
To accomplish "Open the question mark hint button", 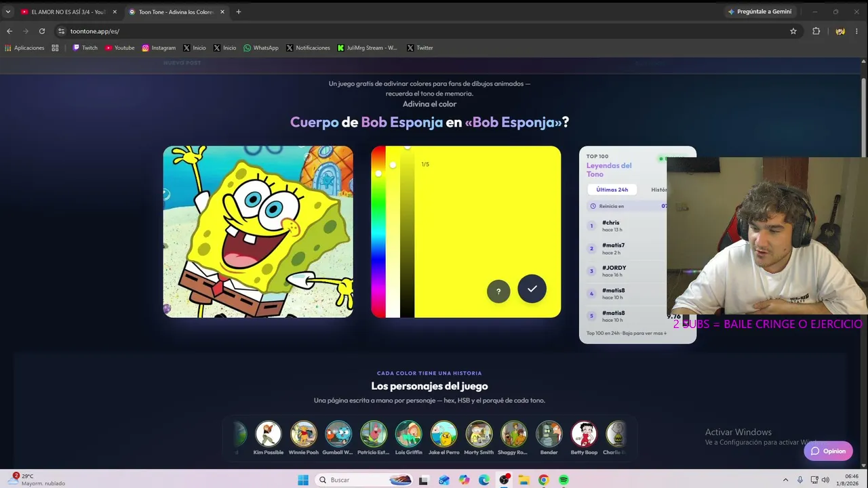I will pos(498,291).
